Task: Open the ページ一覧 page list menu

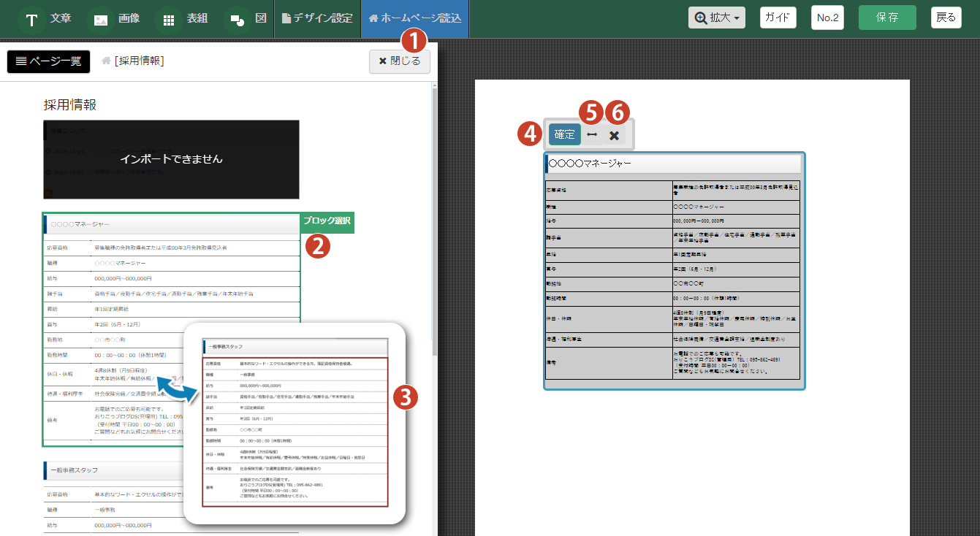Action: click(48, 61)
